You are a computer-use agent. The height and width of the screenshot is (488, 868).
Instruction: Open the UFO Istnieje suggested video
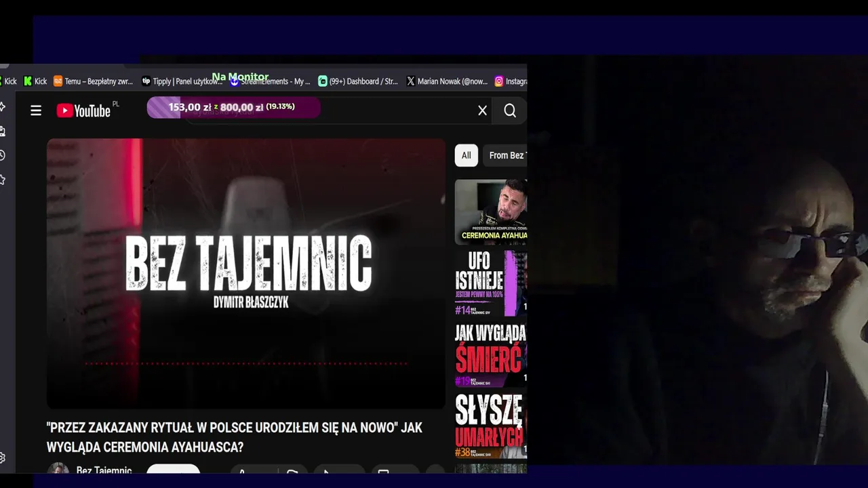click(491, 283)
